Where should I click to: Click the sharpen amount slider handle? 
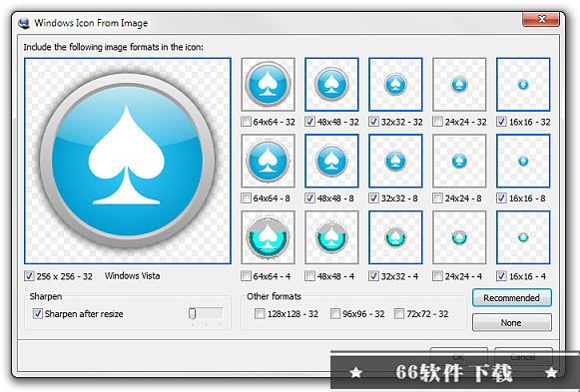click(x=192, y=314)
